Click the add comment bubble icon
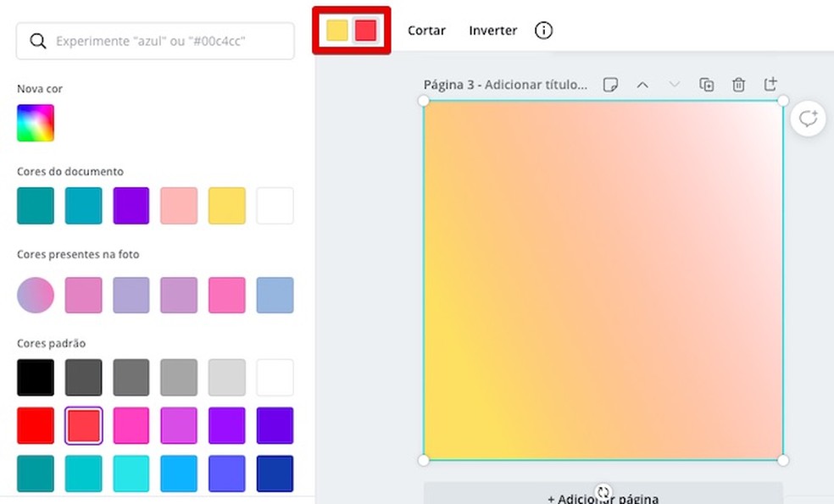The width and height of the screenshot is (834, 504). point(808,119)
